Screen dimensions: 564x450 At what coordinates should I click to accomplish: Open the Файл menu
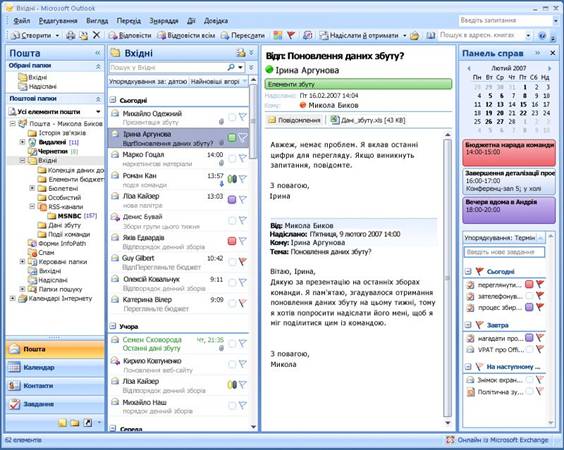(22, 21)
